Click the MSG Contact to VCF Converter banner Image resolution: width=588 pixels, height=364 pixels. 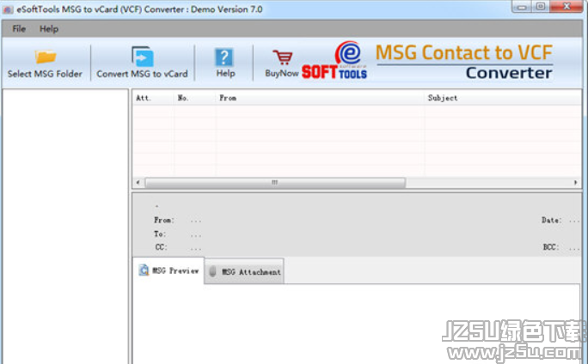click(x=464, y=62)
